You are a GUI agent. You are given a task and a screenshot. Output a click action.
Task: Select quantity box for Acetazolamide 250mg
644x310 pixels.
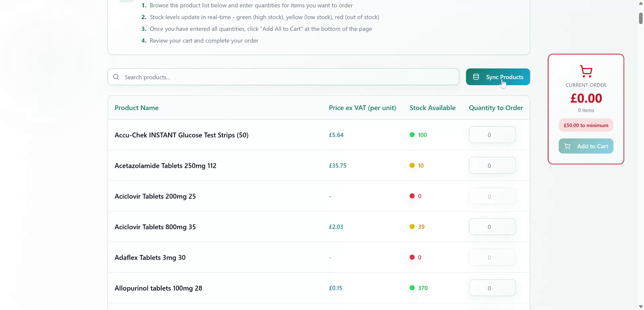[492, 165]
